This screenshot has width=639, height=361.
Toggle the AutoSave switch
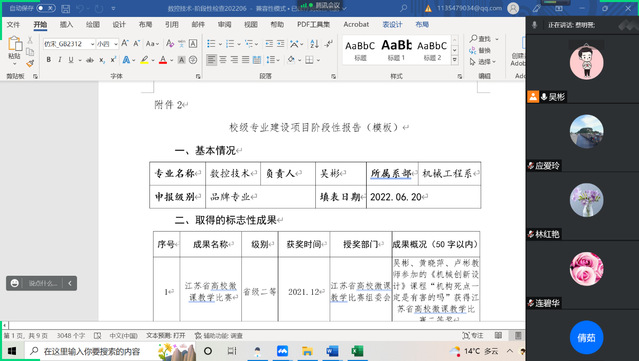point(46,8)
